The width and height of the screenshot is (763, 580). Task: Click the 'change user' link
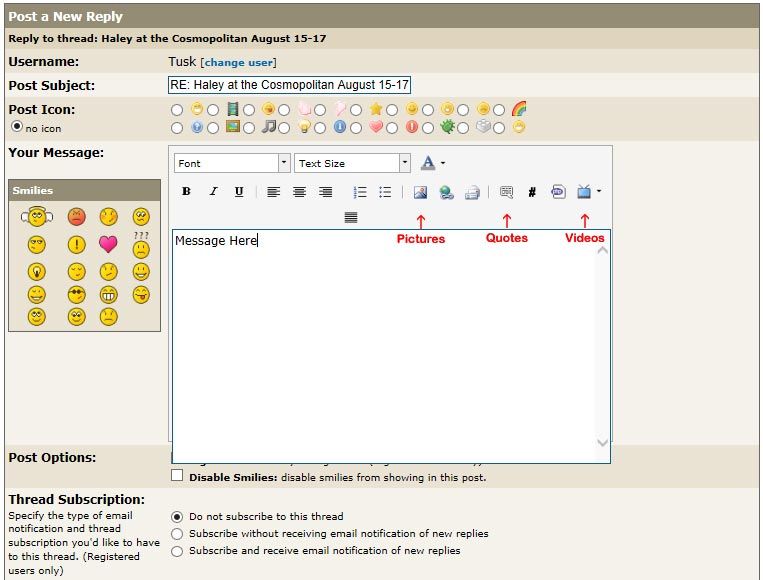coord(239,62)
